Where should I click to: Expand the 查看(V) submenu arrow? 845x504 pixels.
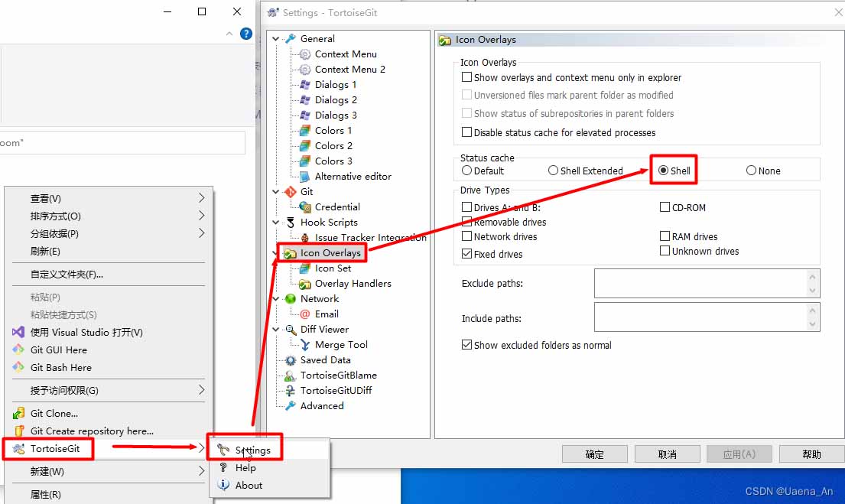(x=202, y=198)
